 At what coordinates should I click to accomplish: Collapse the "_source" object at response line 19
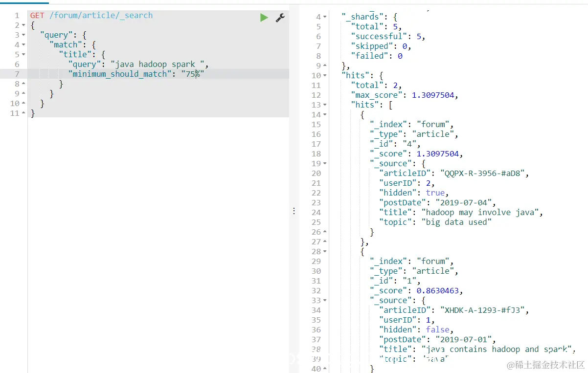[x=325, y=164]
